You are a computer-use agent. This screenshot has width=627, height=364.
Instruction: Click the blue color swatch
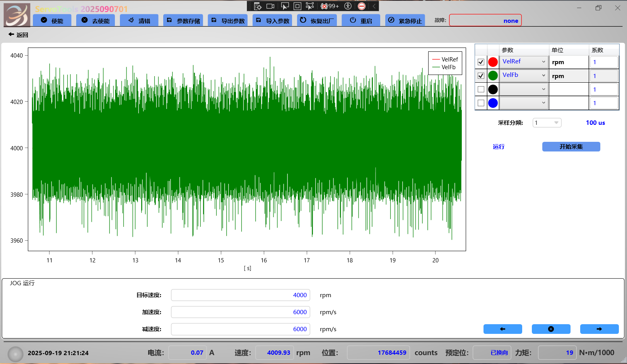[x=493, y=103]
